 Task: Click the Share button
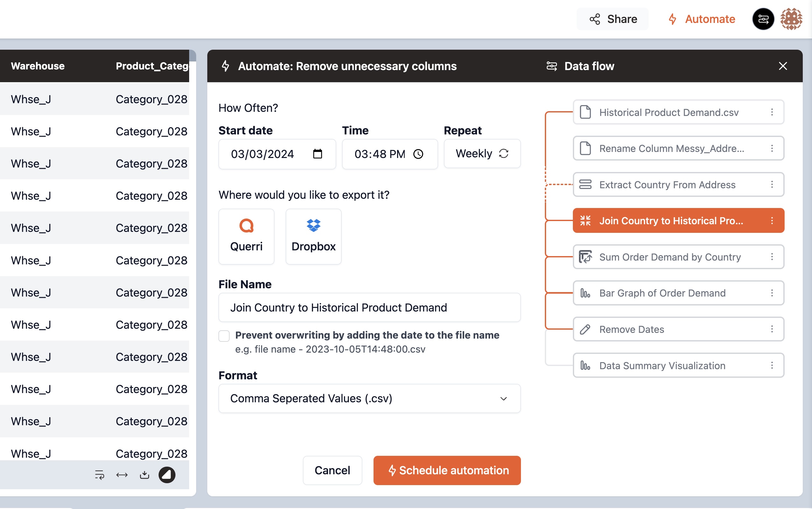[x=613, y=19]
